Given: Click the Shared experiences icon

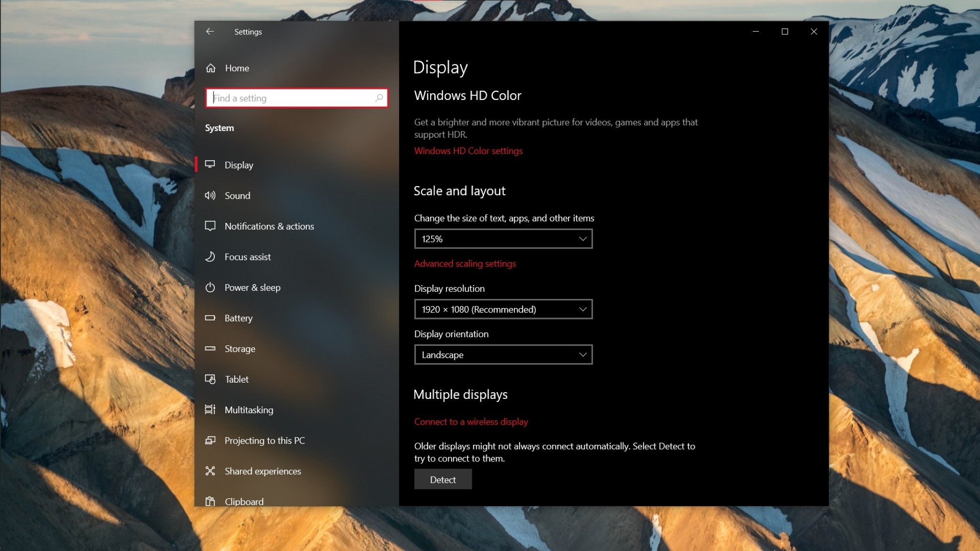Looking at the screenshot, I should click(x=210, y=471).
